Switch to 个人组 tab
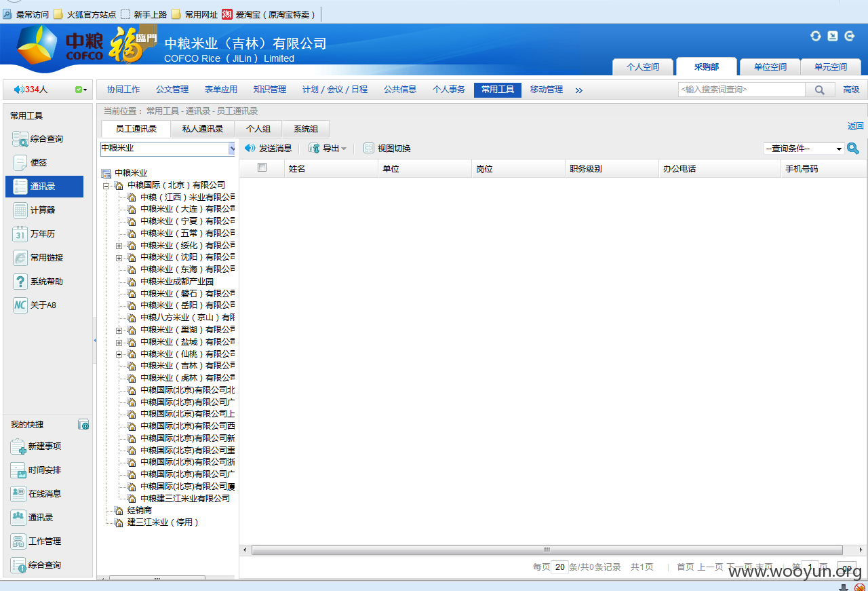Image resolution: width=868 pixels, height=591 pixels. pos(258,129)
